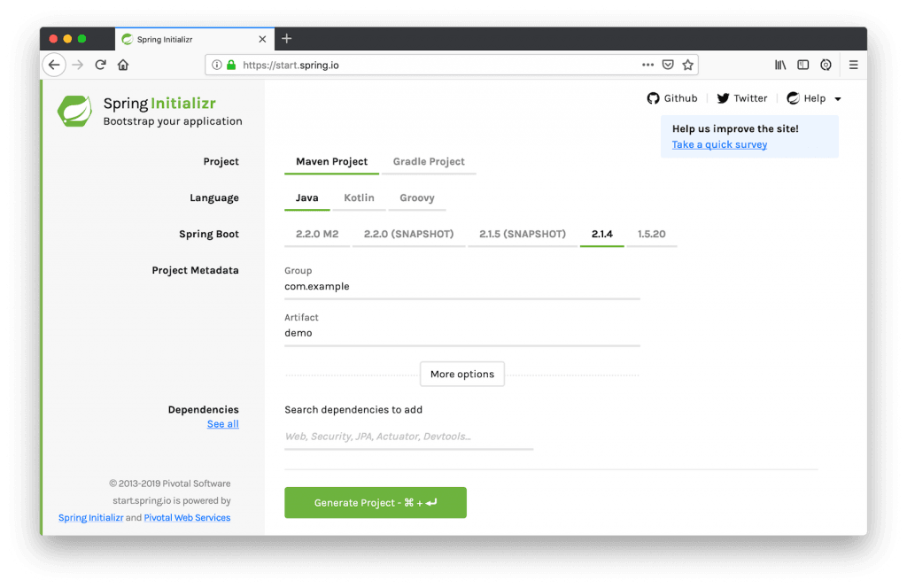The width and height of the screenshot is (907, 588).
Task: Click the Artifact input field
Action: point(462,334)
